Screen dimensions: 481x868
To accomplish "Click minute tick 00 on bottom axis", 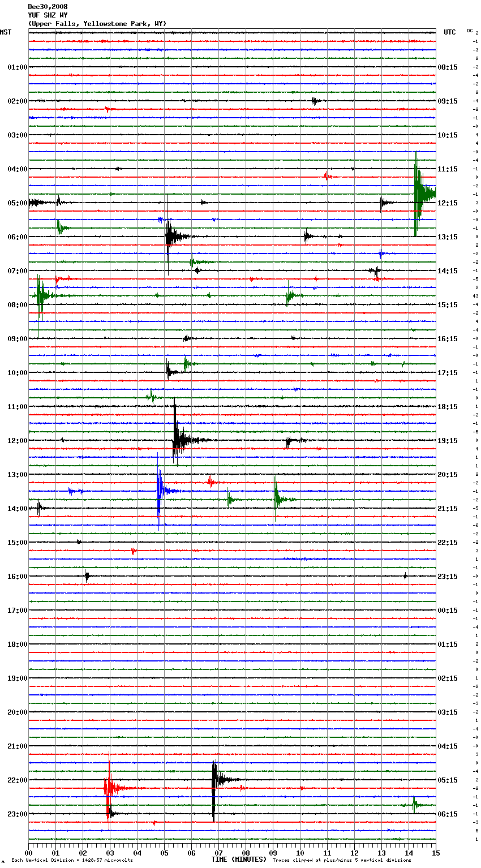I will click(28, 853).
